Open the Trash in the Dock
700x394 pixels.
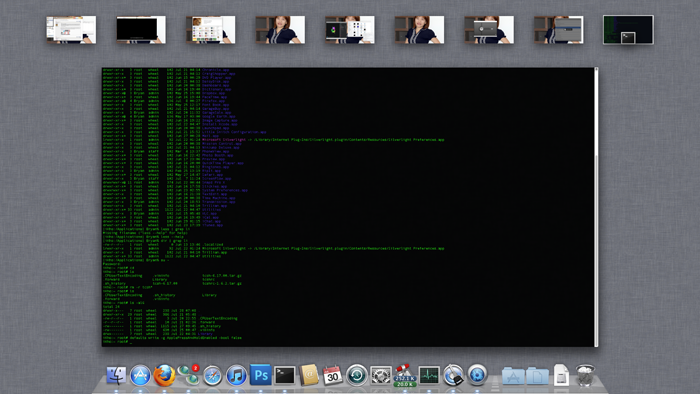585,375
